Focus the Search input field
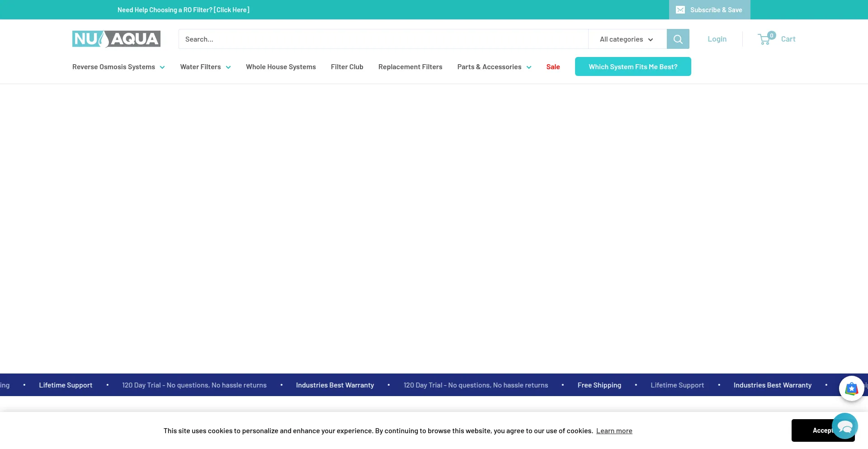This screenshot has height=449, width=868. coord(383,39)
